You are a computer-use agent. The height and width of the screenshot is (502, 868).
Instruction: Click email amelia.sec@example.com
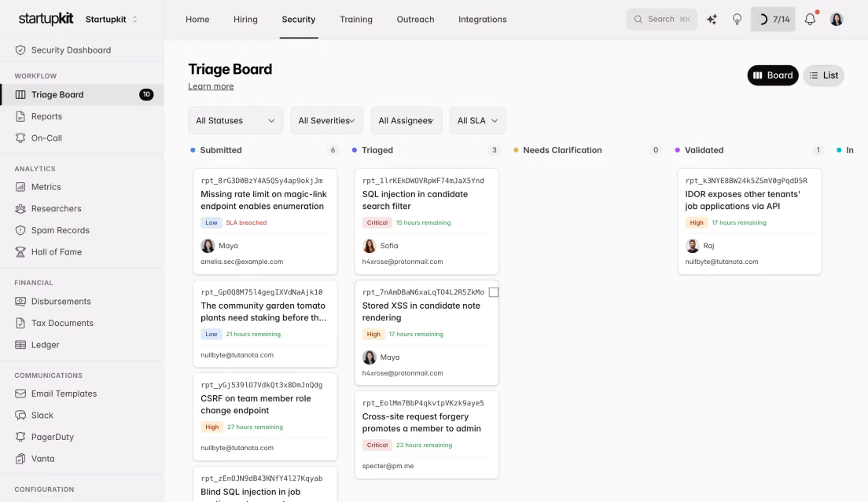242,262
